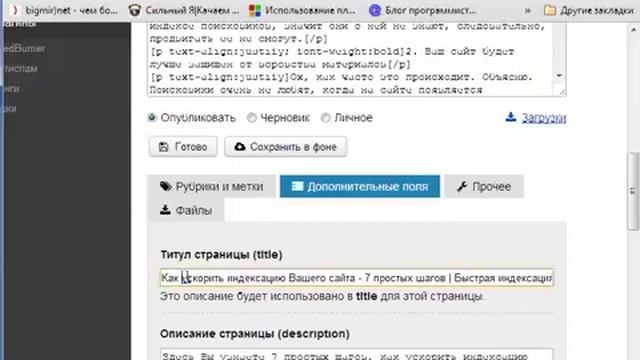Click the page vertical scrollbar thumb
The image size is (640, 360).
point(633,191)
